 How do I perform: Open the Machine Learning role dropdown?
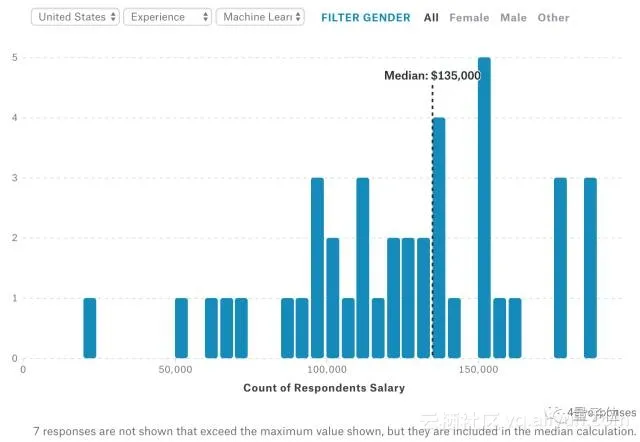(x=261, y=17)
